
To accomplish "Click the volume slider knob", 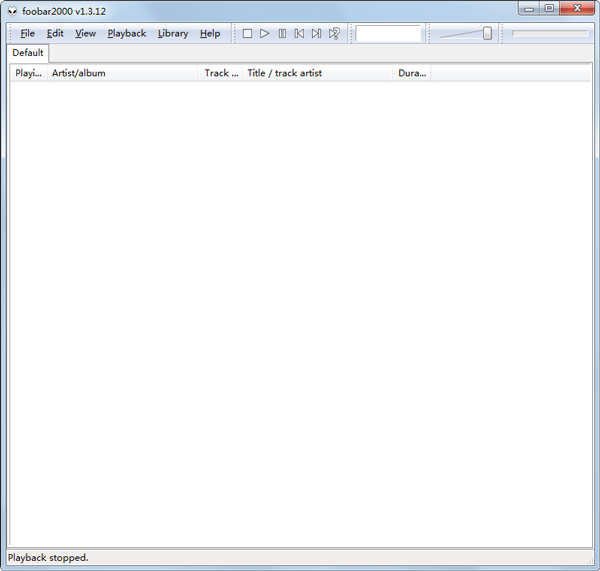I will (x=487, y=34).
